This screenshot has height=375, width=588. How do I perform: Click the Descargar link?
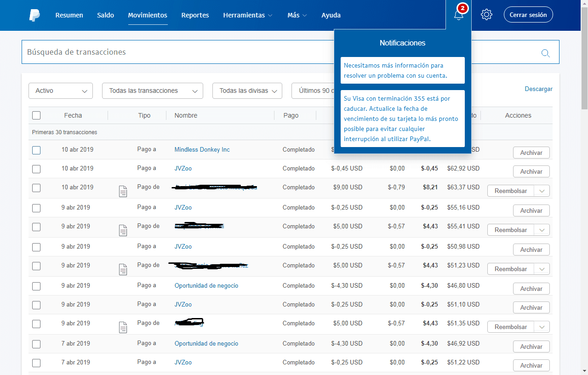[538, 89]
